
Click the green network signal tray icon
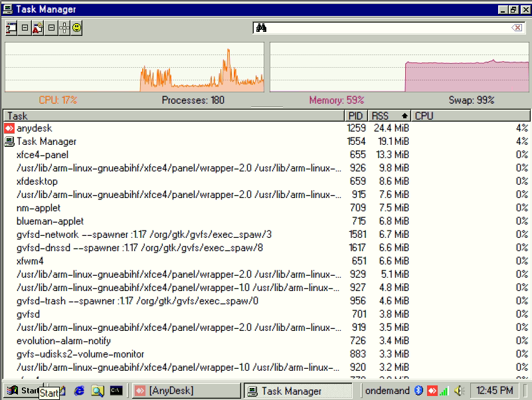tap(444, 391)
